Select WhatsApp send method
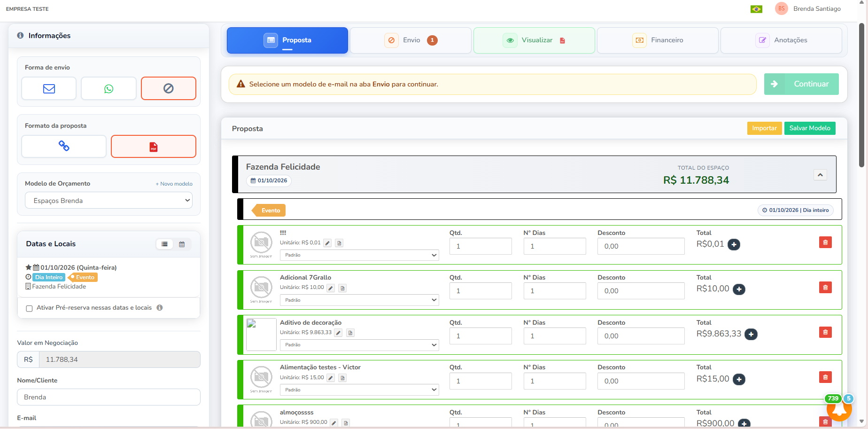This screenshot has width=868, height=429. coord(108,88)
